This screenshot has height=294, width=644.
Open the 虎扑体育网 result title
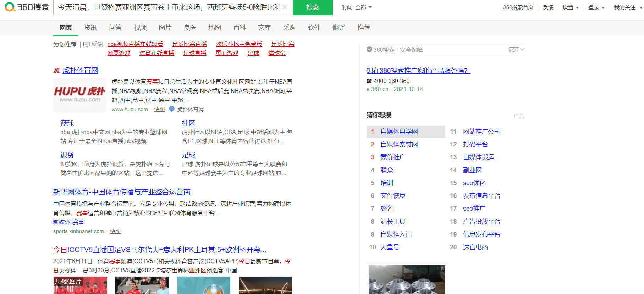[x=80, y=71]
